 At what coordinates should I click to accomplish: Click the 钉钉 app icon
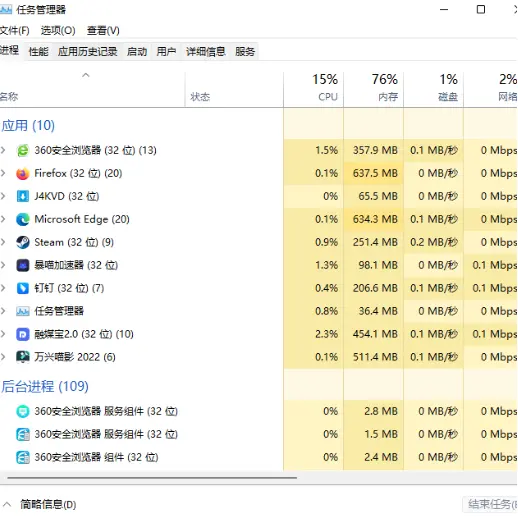click(x=23, y=288)
